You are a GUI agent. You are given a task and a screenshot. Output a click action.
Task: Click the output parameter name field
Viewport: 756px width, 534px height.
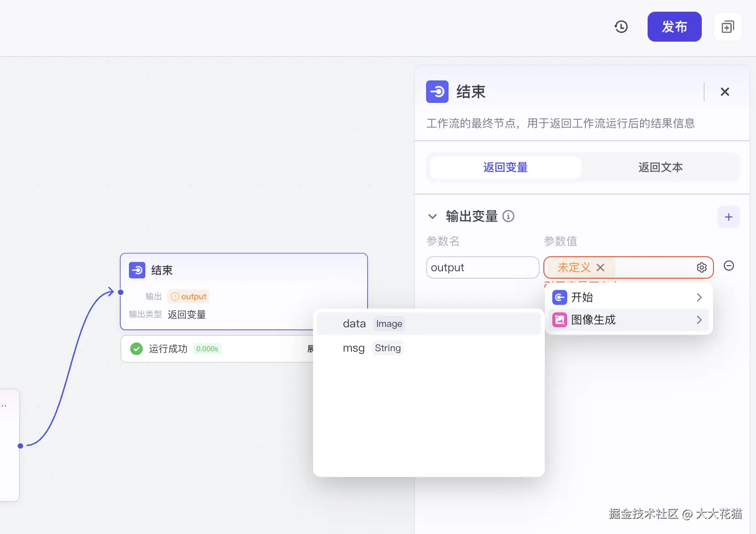click(x=483, y=267)
